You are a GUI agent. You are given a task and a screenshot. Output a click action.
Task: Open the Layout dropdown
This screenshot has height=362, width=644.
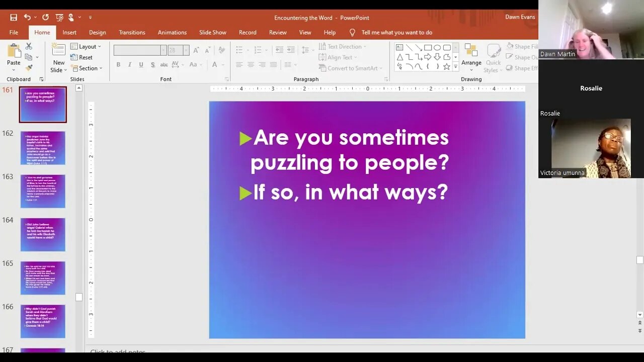click(x=86, y=46)
